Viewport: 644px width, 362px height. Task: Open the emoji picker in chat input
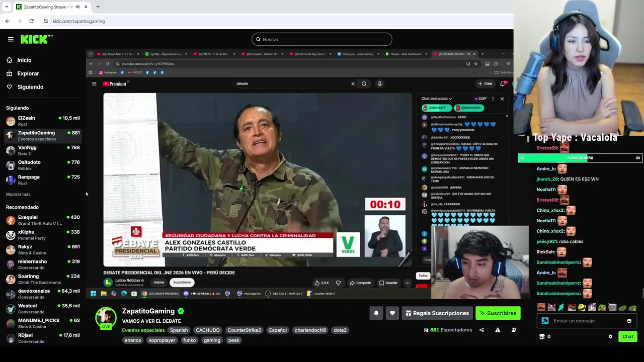pos(629,321)
